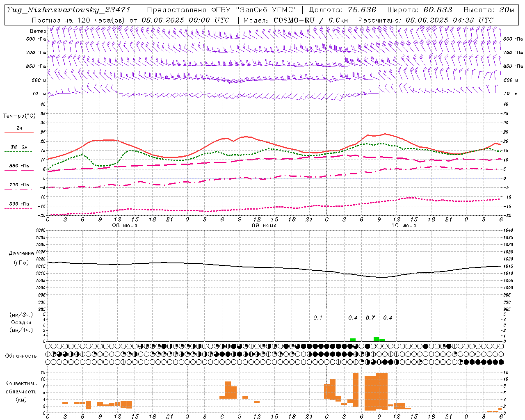Select the "Широта: 60.833" header value
Image resolution: width=525 pixels, height=420 pixels.
pos(420,10)
